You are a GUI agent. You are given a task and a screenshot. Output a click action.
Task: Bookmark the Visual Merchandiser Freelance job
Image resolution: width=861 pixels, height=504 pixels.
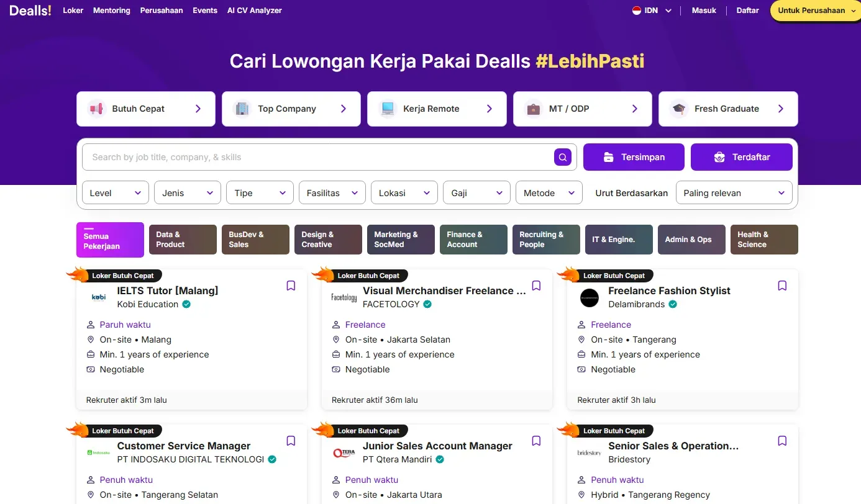tap(537, 286)
